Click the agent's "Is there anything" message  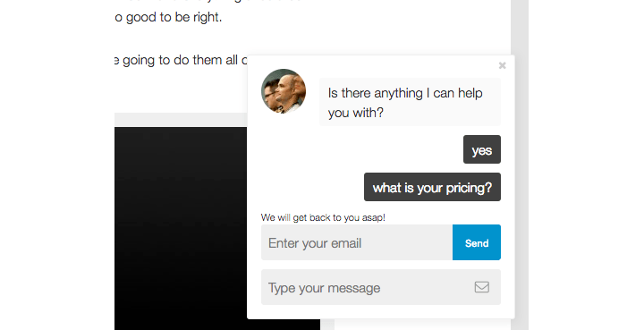click(410, 102)
